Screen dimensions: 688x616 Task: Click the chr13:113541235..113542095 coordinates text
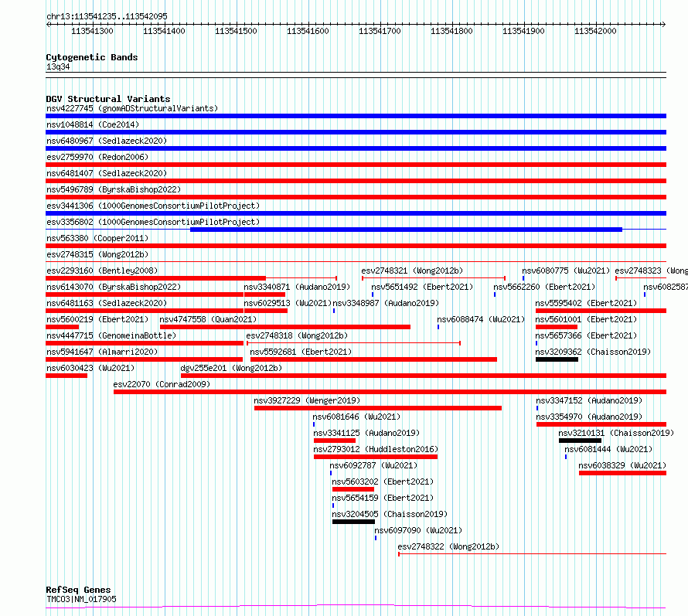tap(107, 16)
